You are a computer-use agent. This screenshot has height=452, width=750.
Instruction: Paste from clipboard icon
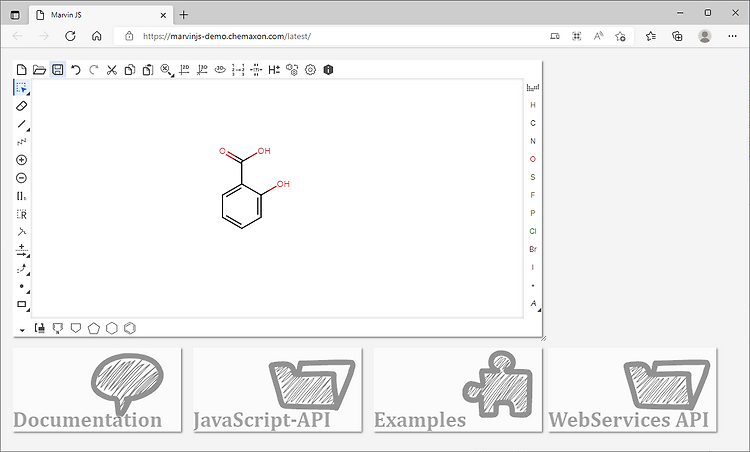click(x=148, y=70)
